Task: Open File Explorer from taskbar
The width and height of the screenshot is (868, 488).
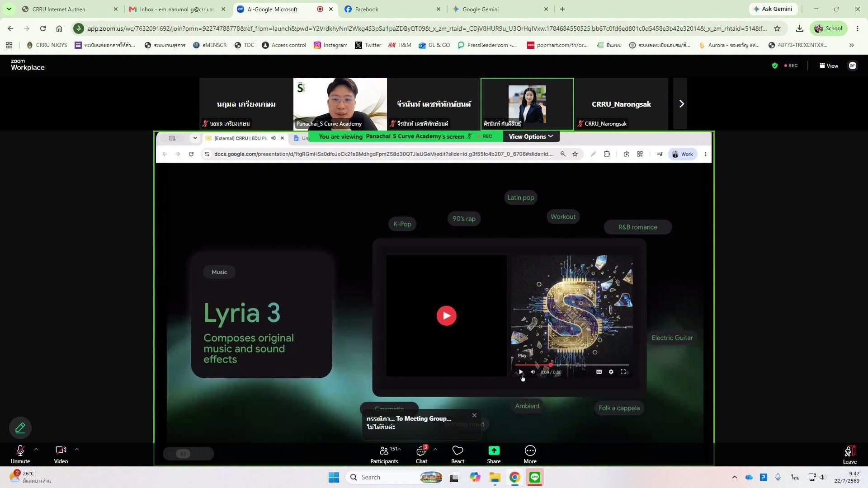Action: click(x=495, y=477)
